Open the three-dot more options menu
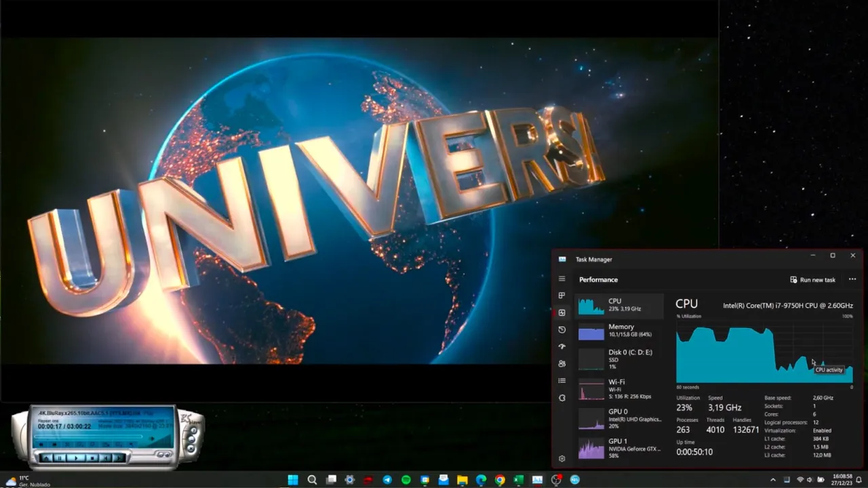Image resolution: width=868 pixels, height=488 pixels. pyautogui.click(x=852, y=279)
